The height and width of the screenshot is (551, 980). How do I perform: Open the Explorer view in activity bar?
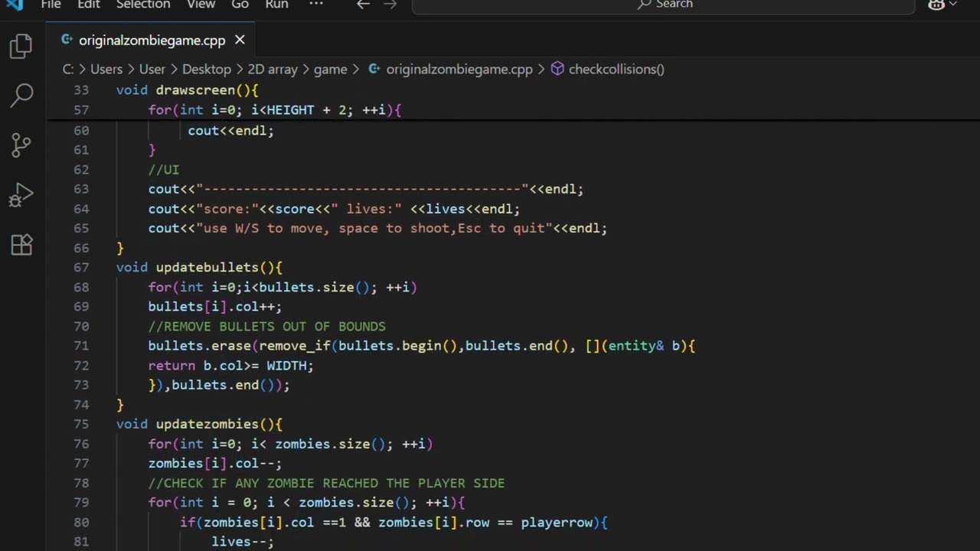click(21, 46)
